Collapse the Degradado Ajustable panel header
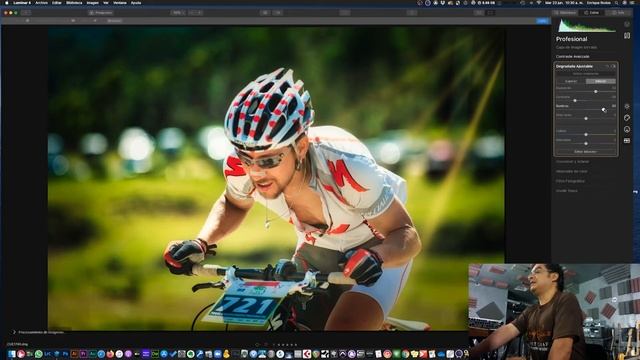This screenshot has height=360, width=640. (574, 66)
